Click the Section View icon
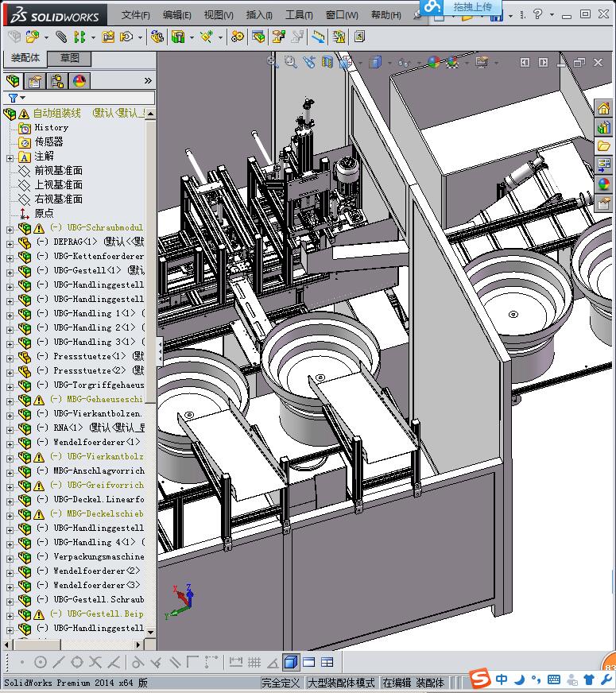Screen dimensions: 616x693 click(x=327, y=62)
